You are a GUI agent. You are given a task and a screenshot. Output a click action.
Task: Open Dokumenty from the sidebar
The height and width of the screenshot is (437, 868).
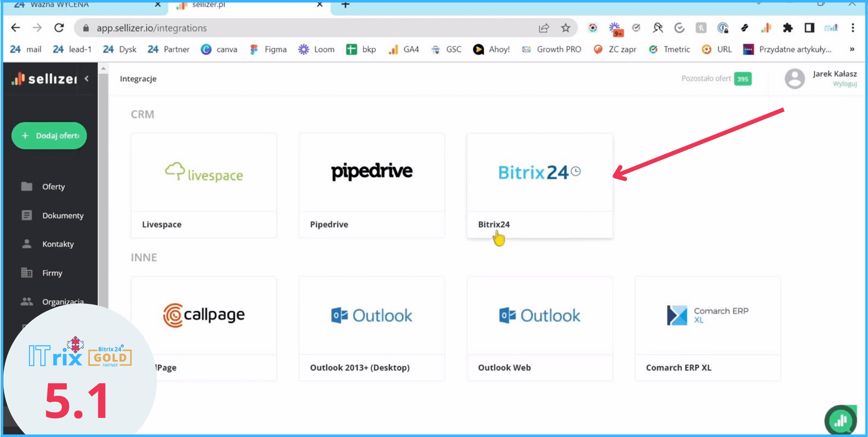pos(62,215)
